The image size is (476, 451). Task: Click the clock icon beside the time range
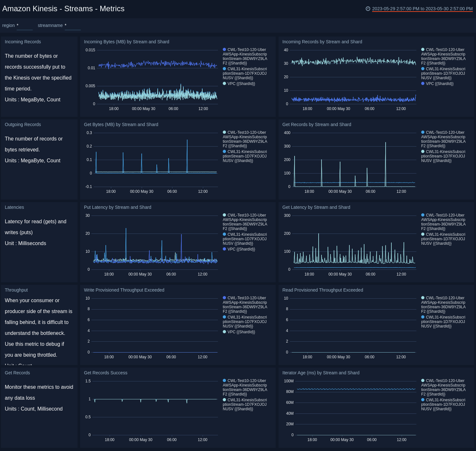(368, 9)
